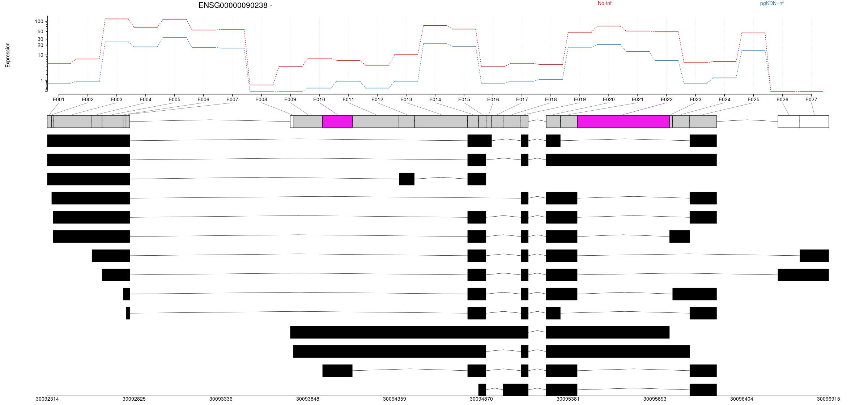Click exon label E005
868x405 pixels.
pyautogui.click(x=174, y=99)
